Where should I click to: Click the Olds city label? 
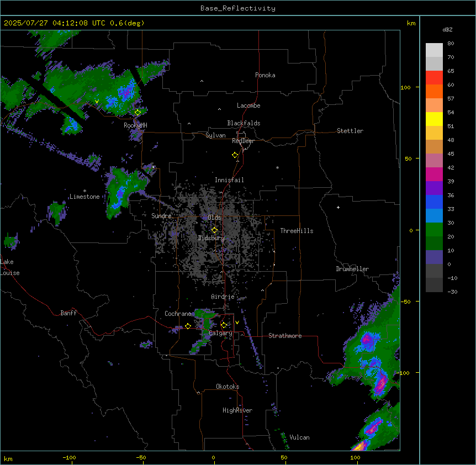click(214, 218)
